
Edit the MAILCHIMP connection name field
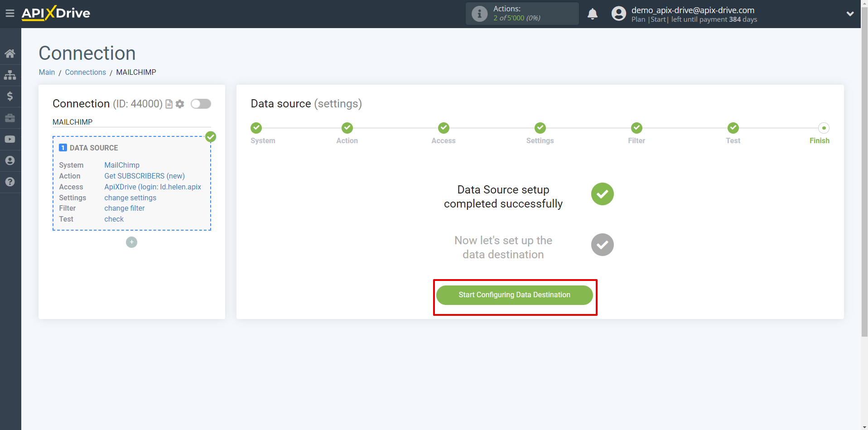pyautogui.click(x=131, y=122)
